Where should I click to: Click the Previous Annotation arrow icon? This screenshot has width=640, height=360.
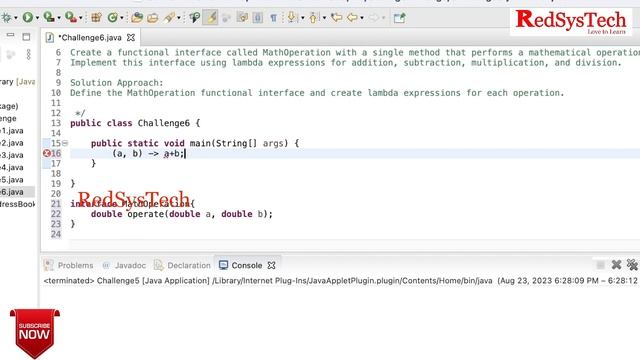pos(313,18)
